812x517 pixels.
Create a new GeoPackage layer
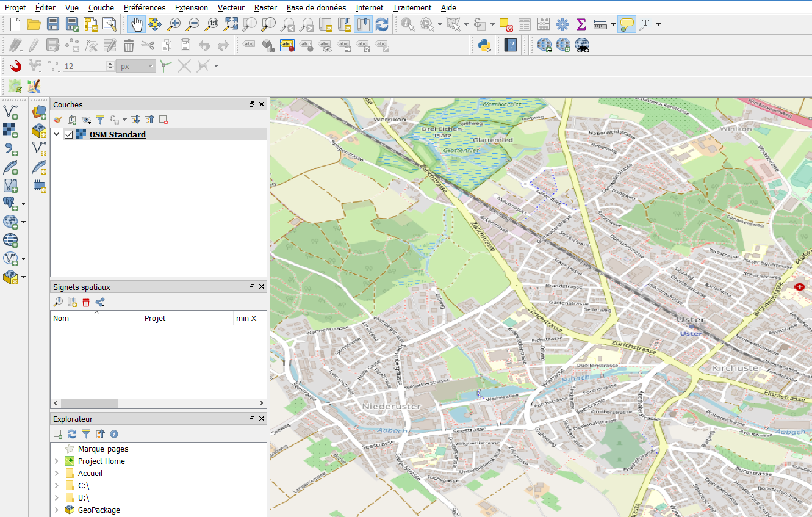tap(39, 130)
